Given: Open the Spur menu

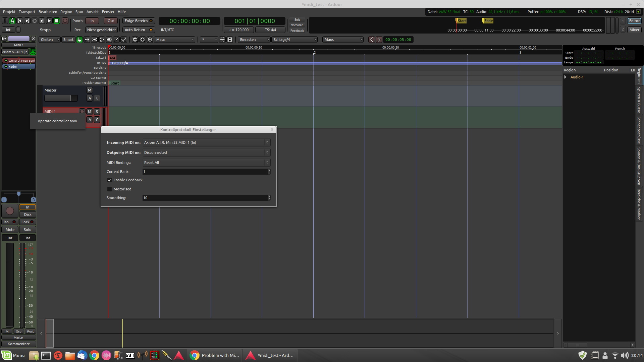Looking at the screenshot, I should (79, 12).
